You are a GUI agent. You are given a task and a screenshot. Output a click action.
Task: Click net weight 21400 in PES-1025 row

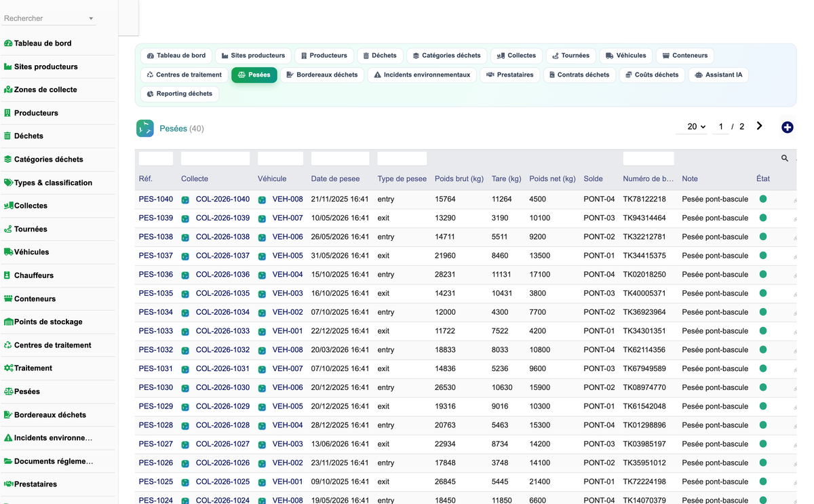541,482
